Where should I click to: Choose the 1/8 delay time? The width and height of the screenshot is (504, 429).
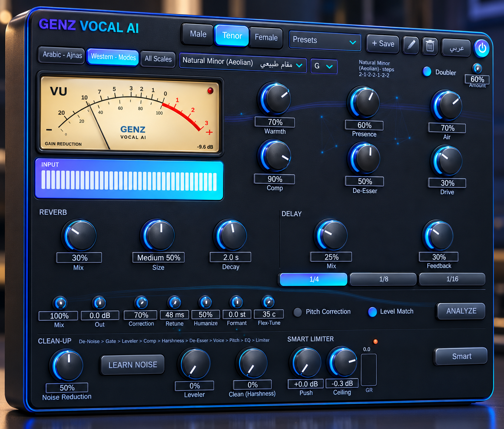point(383,279)
